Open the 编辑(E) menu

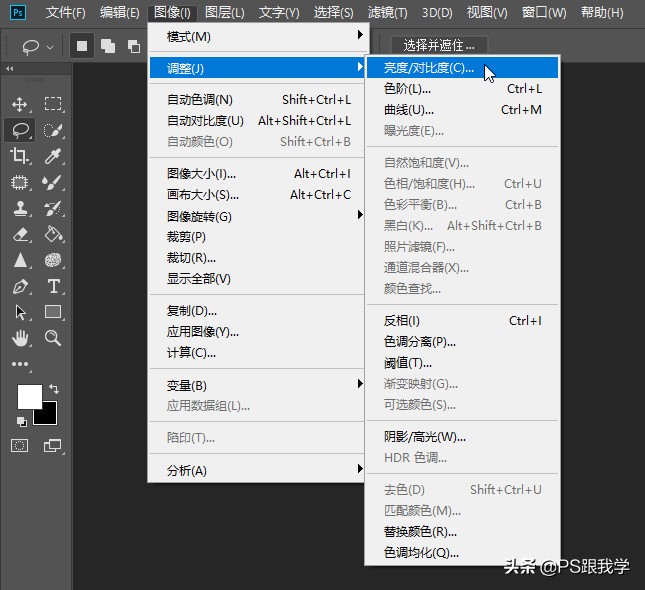coord(120,13)
